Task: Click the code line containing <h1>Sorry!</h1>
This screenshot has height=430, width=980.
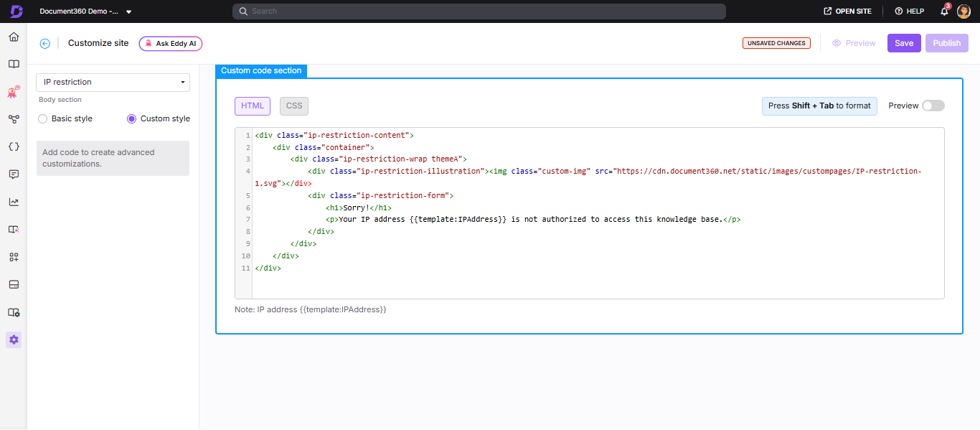Action: (359, 207)
